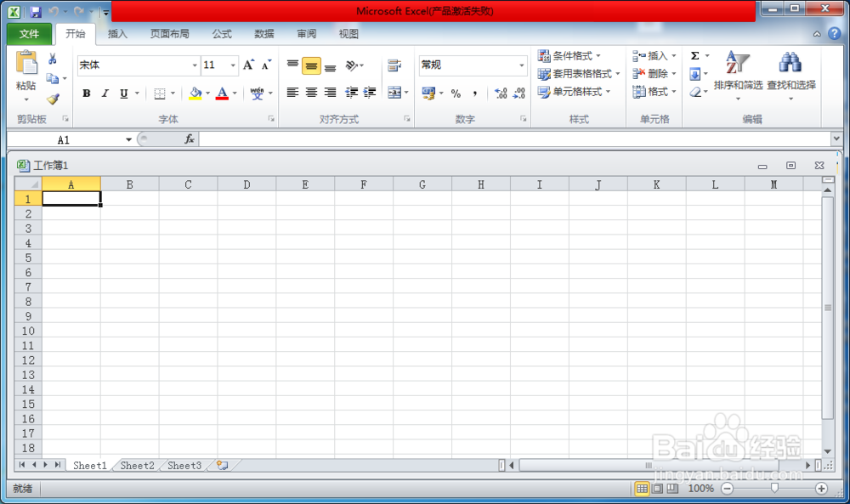Screen dimensions: 850x504
Task: Open 查找和选择 find and select menu
Action: coord(790,76)
